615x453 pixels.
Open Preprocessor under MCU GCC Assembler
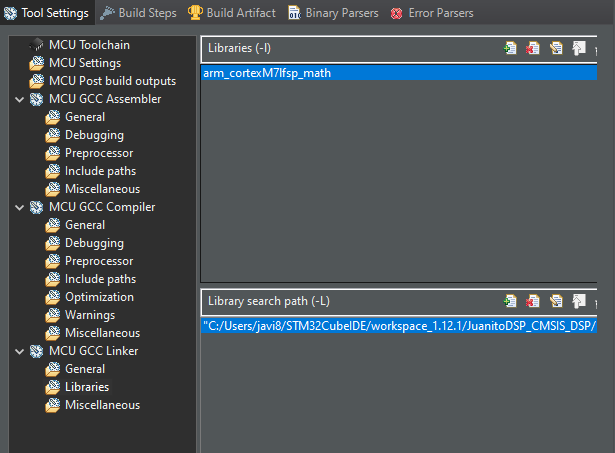pyautogui.click(x=99, y=153)
